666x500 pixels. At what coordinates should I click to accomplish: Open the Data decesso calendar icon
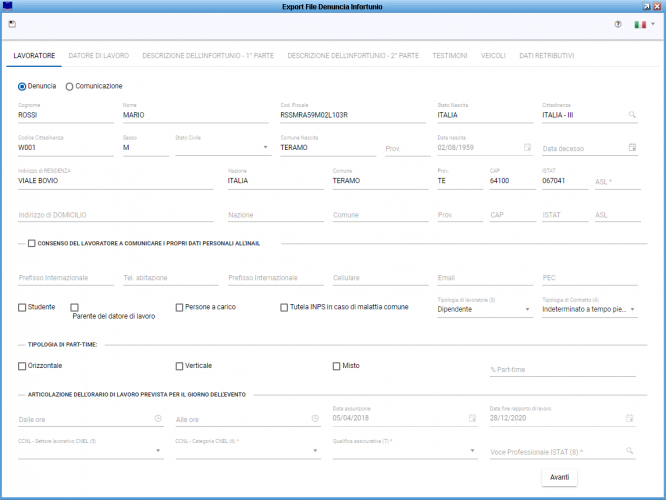(631, 148)
